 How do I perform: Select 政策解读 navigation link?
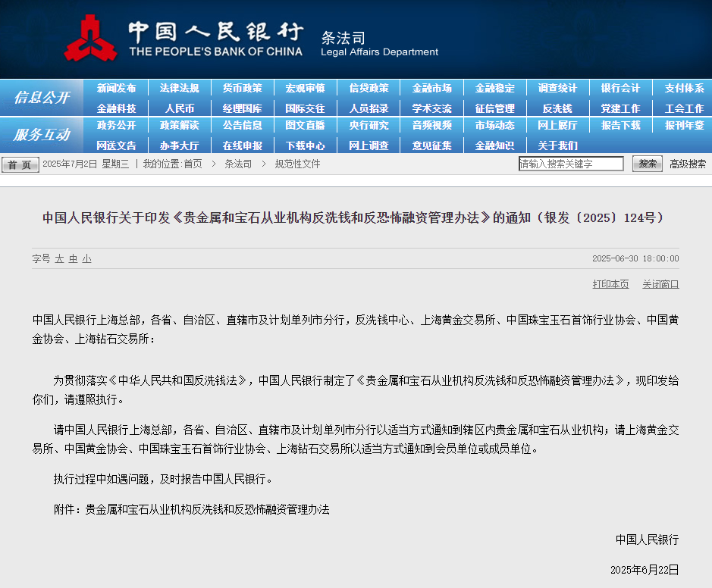tap(180, 125)
